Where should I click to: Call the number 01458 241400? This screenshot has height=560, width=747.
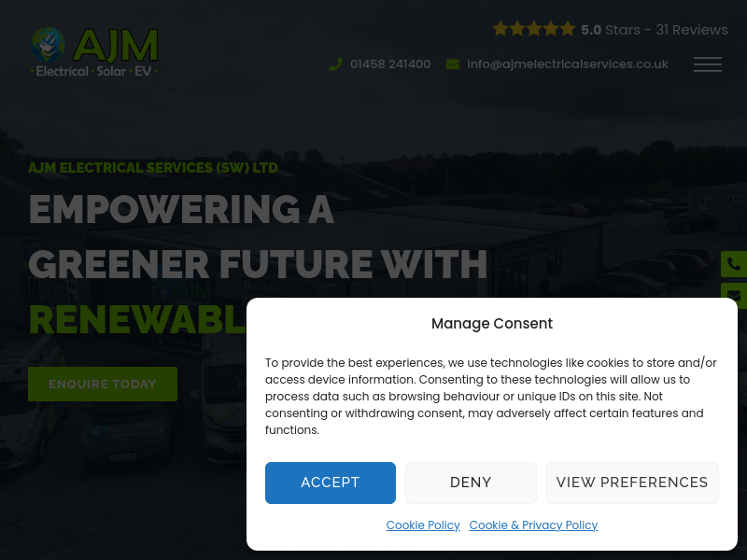click(x=390, y=64)
